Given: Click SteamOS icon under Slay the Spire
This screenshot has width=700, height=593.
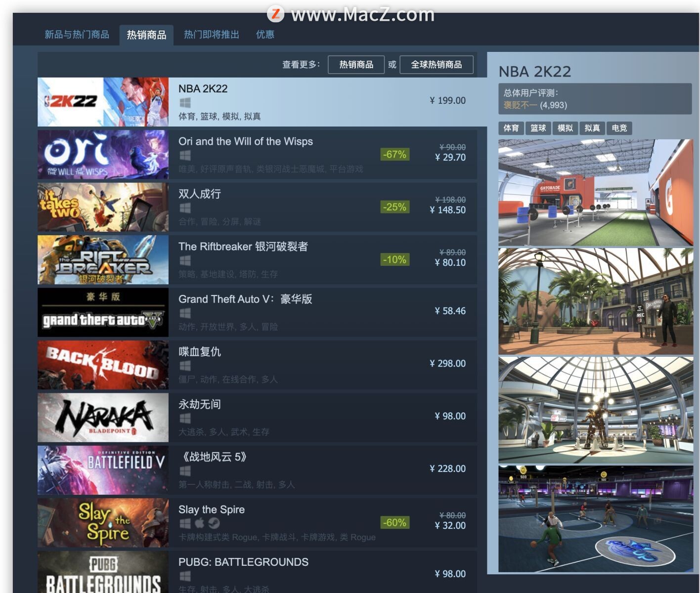Looking at the screenshot, I should 214,523.
